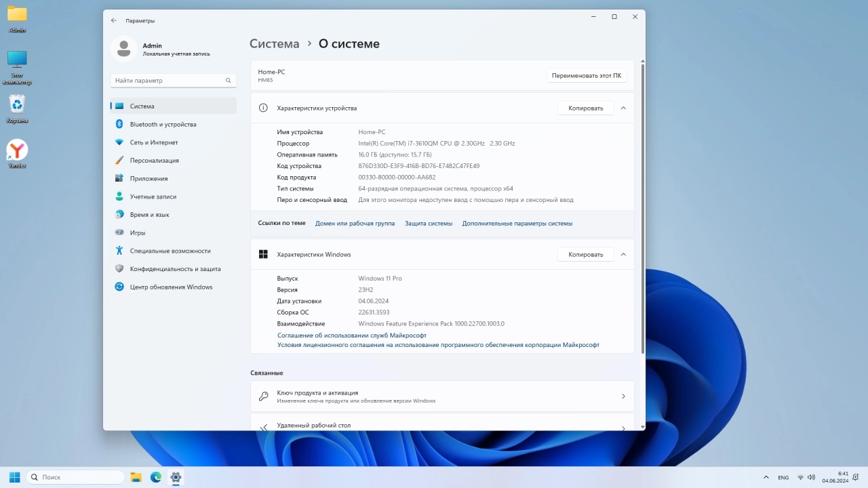Open Защита системы link
868x488 pixels.
429,223
